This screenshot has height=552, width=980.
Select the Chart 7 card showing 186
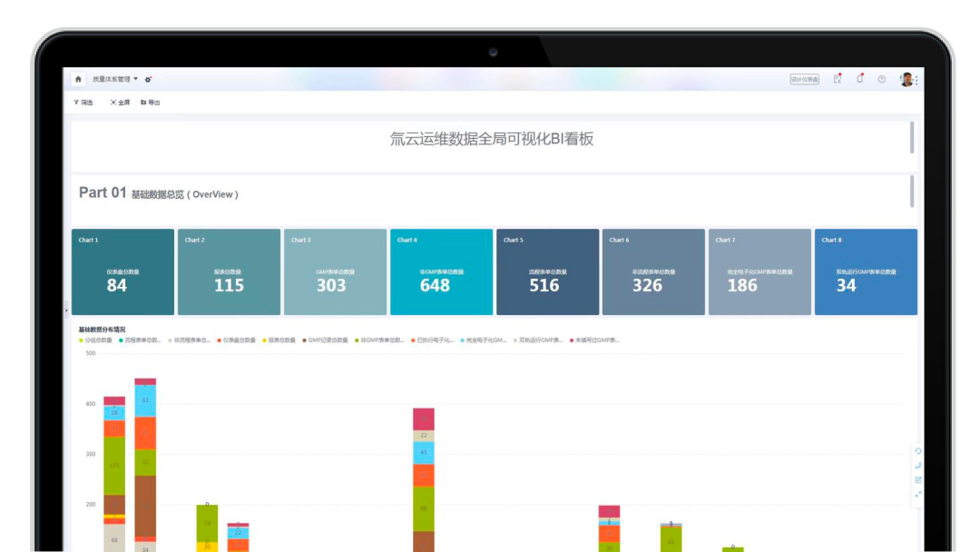tap(760, 272)
